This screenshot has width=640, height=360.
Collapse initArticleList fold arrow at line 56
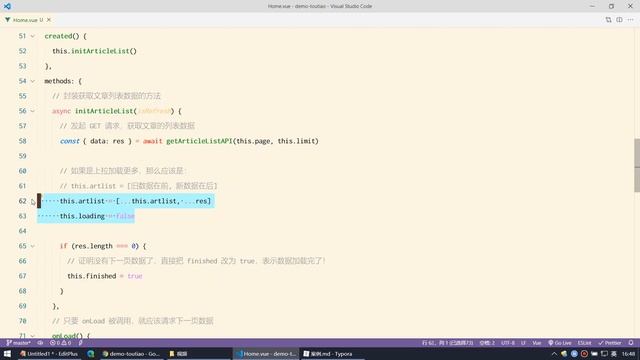(x=33, y=111)
